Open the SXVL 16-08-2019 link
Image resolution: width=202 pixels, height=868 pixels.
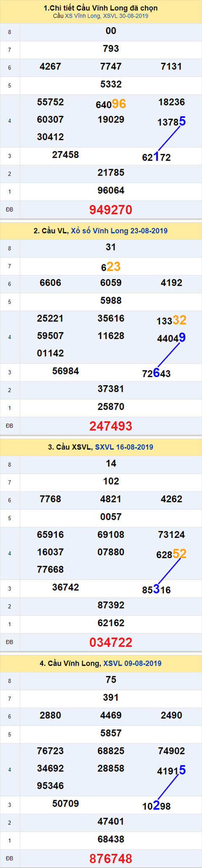pyautogui.click(x=124, y=447)
